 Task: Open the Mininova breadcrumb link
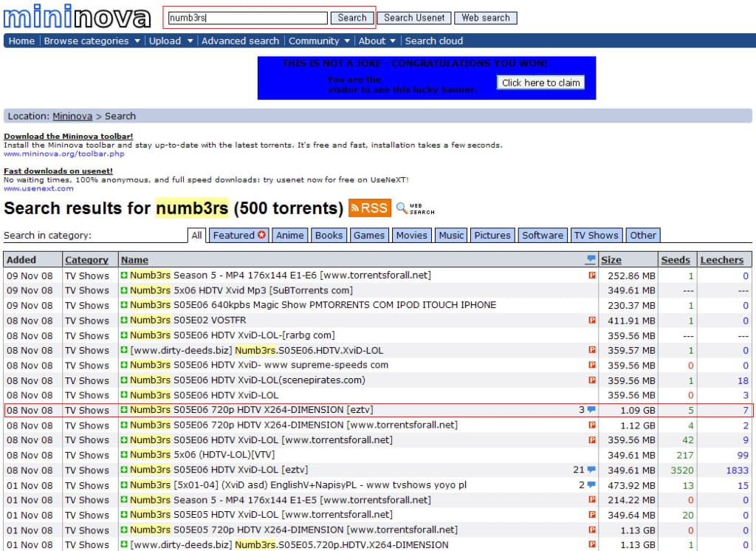pyautogui.click(x=72, y=116)
